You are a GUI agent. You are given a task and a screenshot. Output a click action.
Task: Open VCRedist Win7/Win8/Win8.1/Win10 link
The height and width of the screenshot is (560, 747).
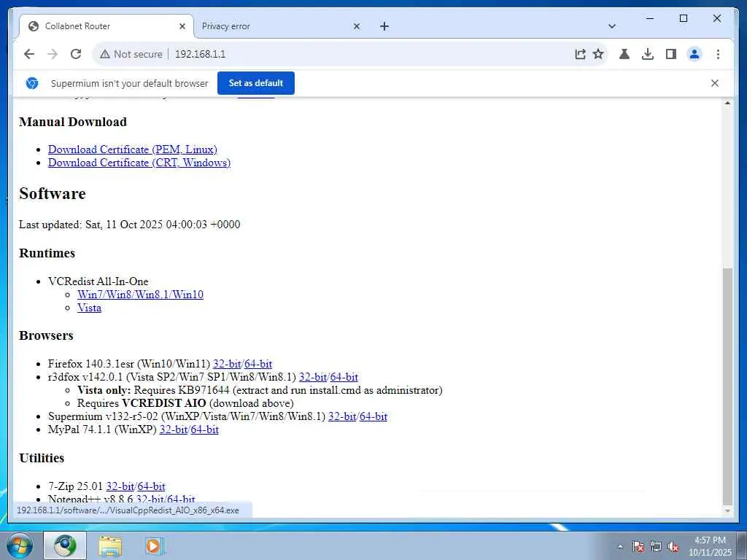click(141, 295)
